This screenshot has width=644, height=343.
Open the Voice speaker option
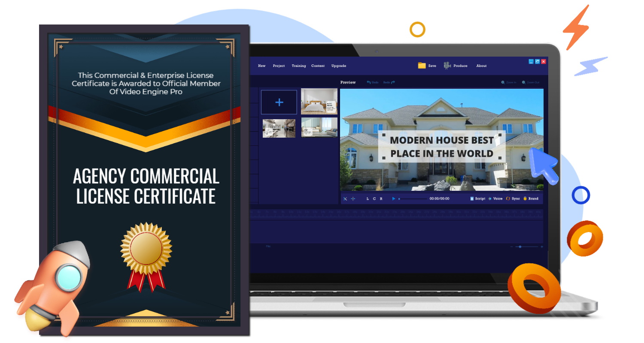tap(495, 199)
